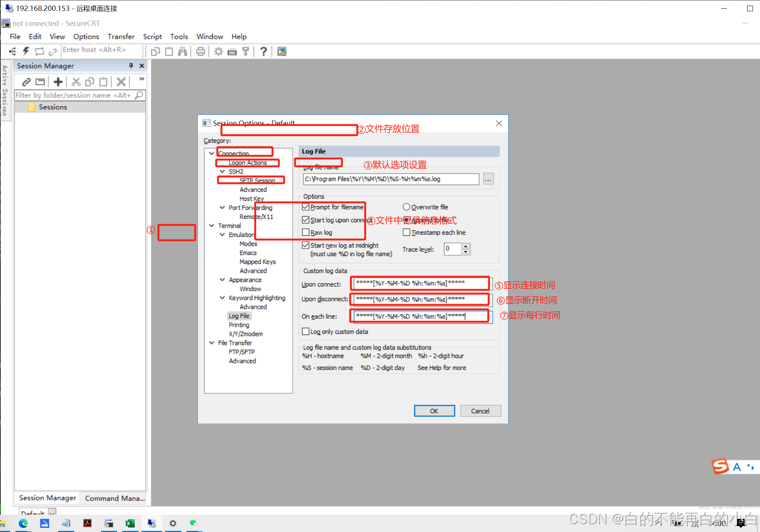This screenshot has width=760, height=532.
Task: Enable Timestamp each line checkbox
Action: pyautogui.click(x=406, y=232)
